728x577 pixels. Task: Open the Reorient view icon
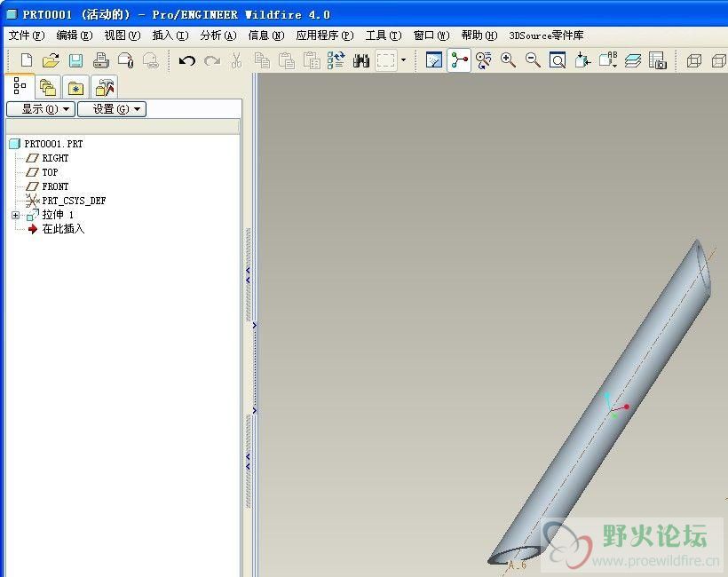tap(582, 60)
